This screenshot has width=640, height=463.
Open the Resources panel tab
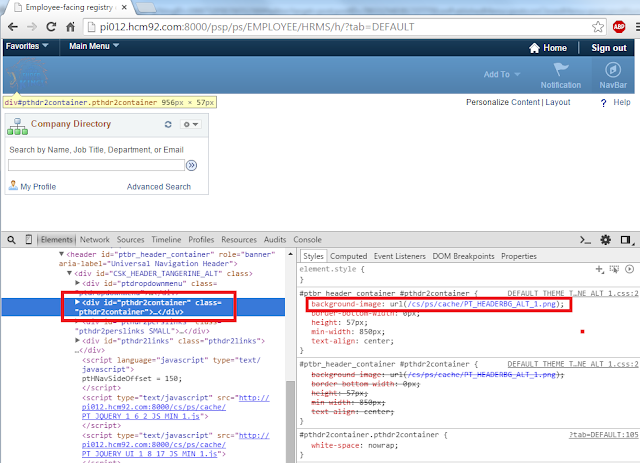tap(239, 240)
